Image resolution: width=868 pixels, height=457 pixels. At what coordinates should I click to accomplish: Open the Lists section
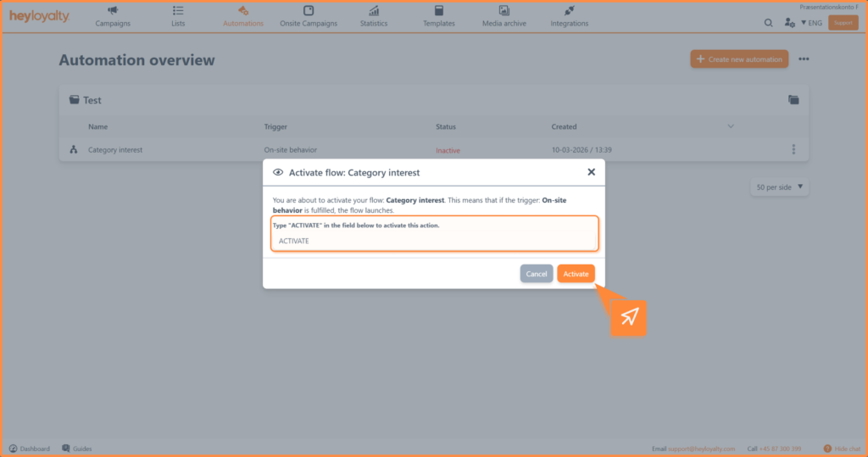pos(178,16)
